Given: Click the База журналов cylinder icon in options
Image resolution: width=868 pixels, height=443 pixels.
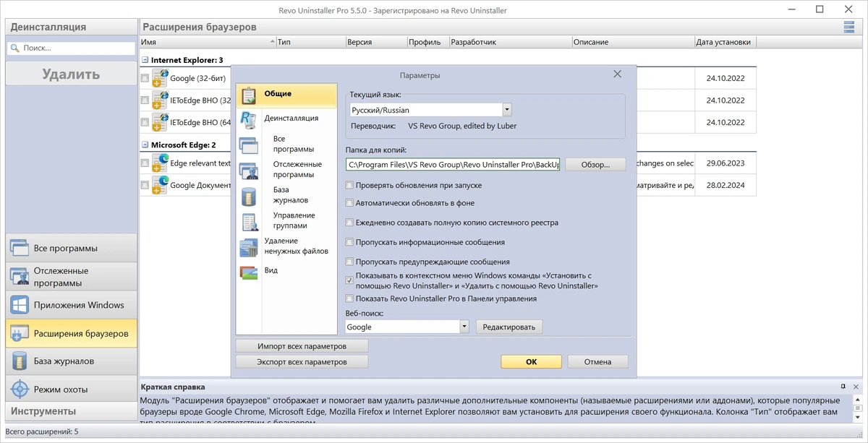Looking at the screenshot, I should [x=249, y=197].
